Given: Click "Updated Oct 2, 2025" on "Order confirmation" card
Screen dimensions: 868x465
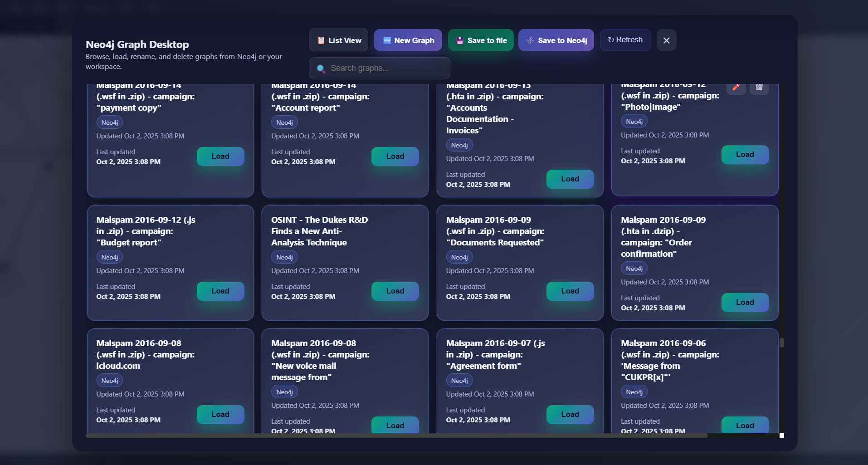Looking at the screenshot, I should tap(665, 282).
